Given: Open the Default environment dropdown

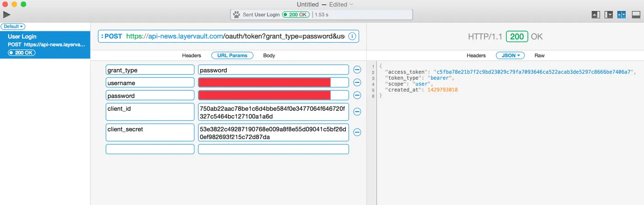Looking at the screenshot, I should [13, 27].
